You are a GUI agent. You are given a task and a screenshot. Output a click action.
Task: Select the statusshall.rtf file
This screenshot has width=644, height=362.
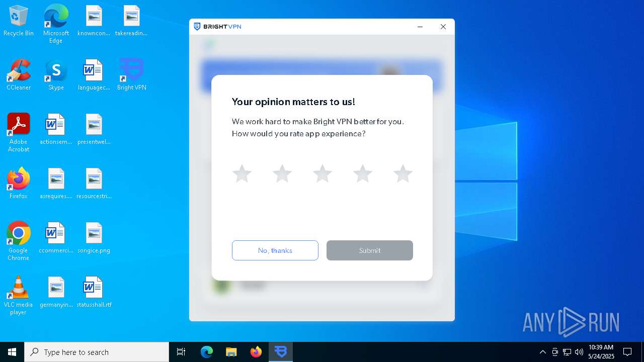(94, 292)
